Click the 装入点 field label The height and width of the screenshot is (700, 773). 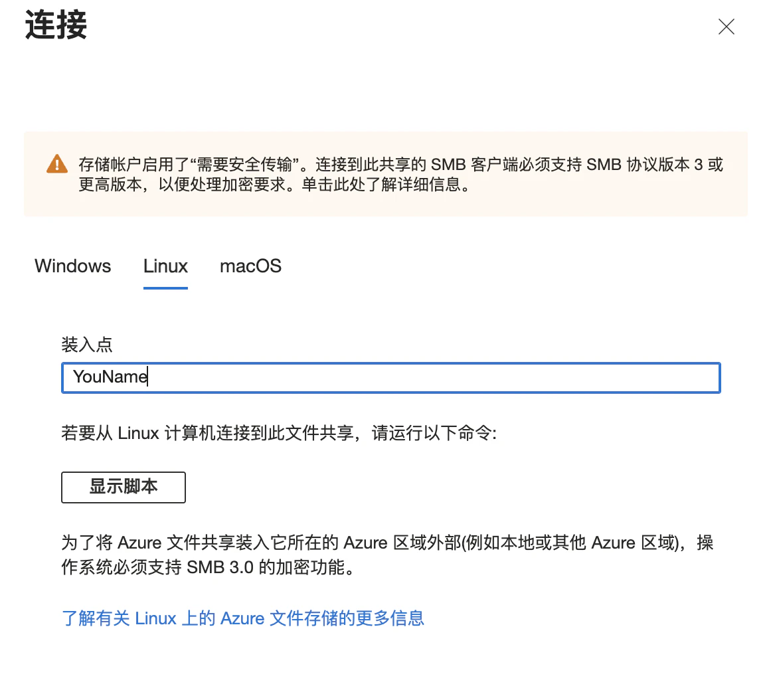pos(88,345)
